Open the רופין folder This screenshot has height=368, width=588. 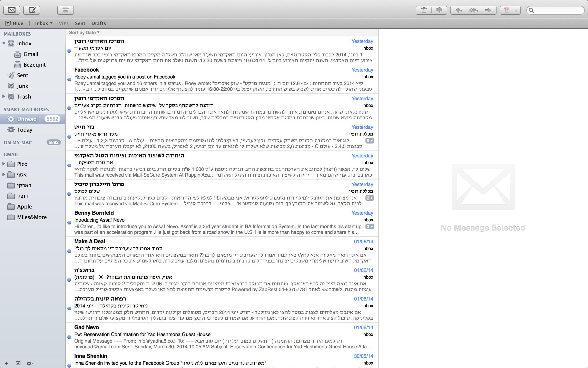22,196
